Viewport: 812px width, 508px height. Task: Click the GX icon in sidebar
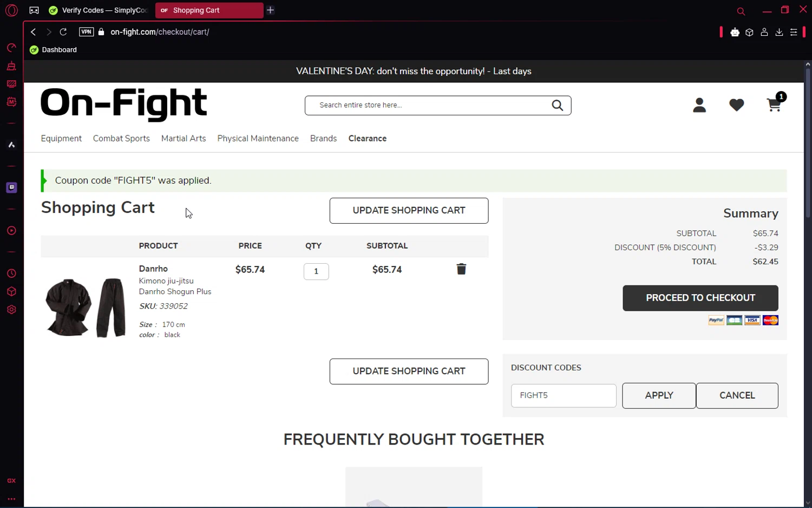coord(11,481)
